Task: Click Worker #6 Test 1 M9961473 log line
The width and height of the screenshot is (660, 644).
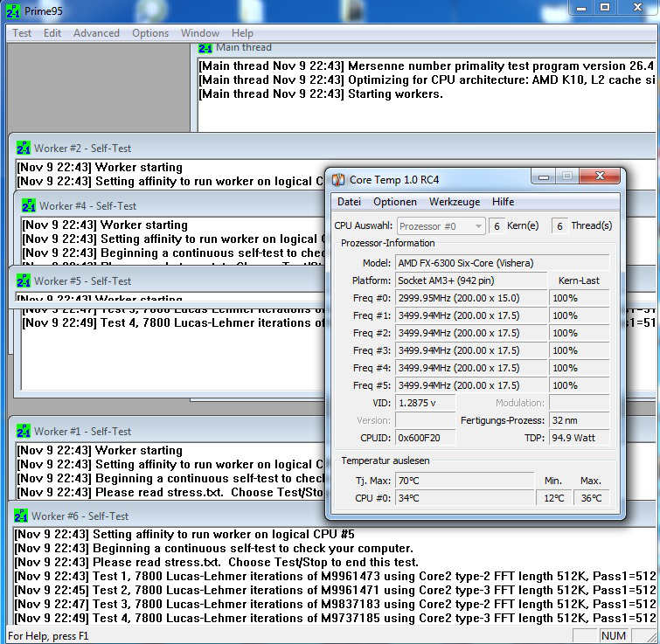Action: (x=336, y=576)
